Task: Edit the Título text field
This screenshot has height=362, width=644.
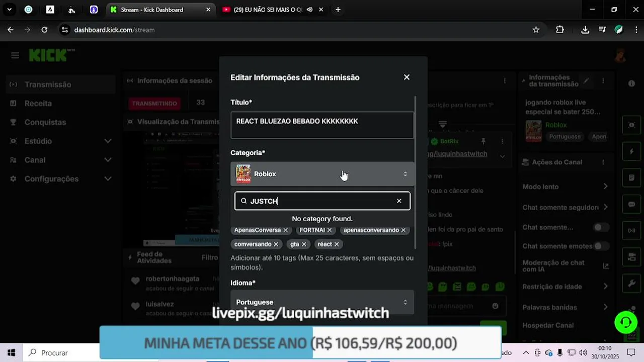Action: point(322,125)
